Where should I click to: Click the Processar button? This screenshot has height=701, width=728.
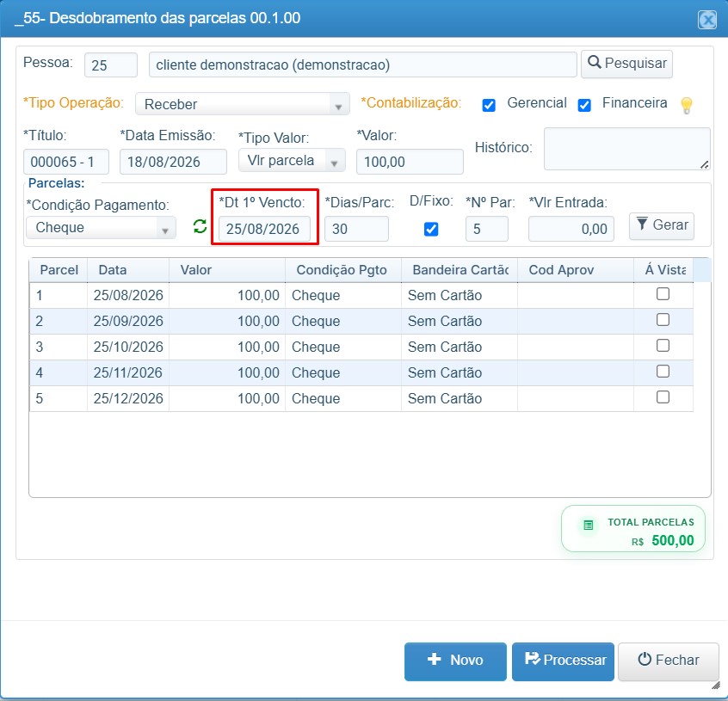[563, 661]
